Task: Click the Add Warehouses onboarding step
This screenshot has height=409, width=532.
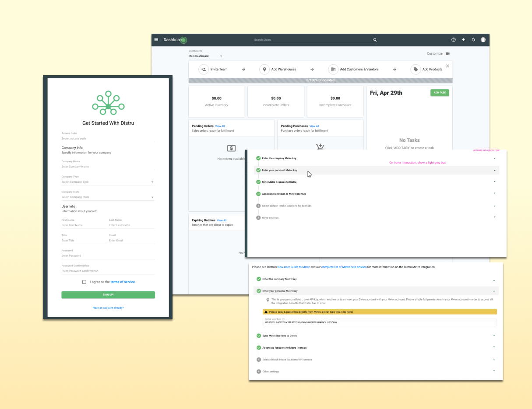Action: (278, 69)
